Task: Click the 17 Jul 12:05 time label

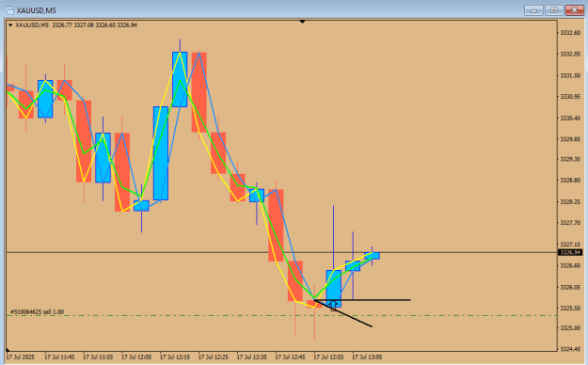Action: tap(136, 357)
